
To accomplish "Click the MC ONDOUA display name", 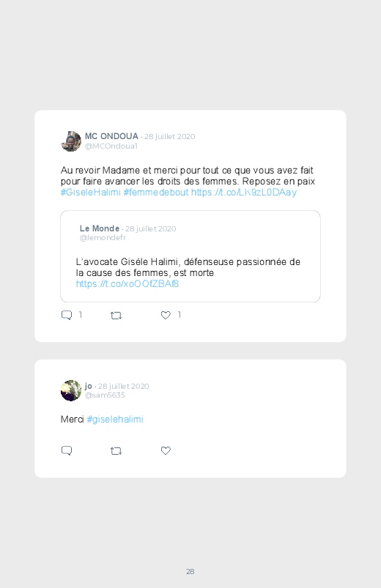I will (111, 136).
